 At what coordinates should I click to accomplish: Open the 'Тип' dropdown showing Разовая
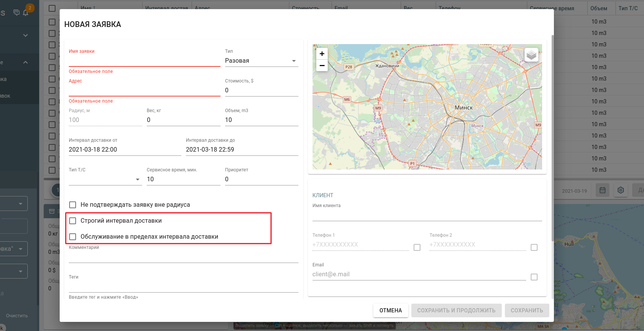(261, 61)
